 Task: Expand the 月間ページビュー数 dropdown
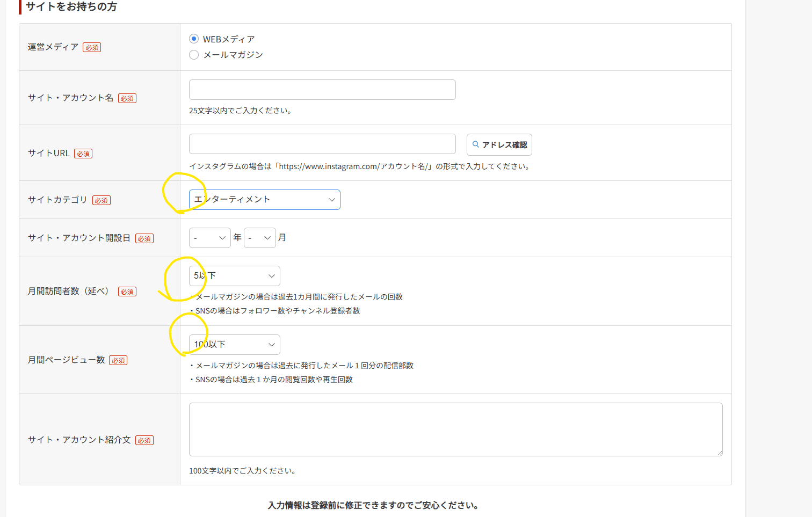point(235,345)
